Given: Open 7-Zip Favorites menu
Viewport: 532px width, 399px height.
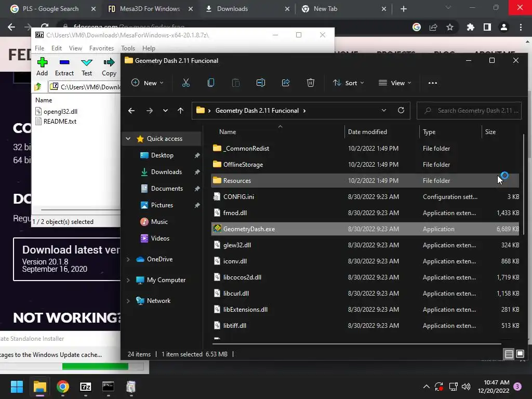Looking at the screenshot, I should [x=101, y=48].
